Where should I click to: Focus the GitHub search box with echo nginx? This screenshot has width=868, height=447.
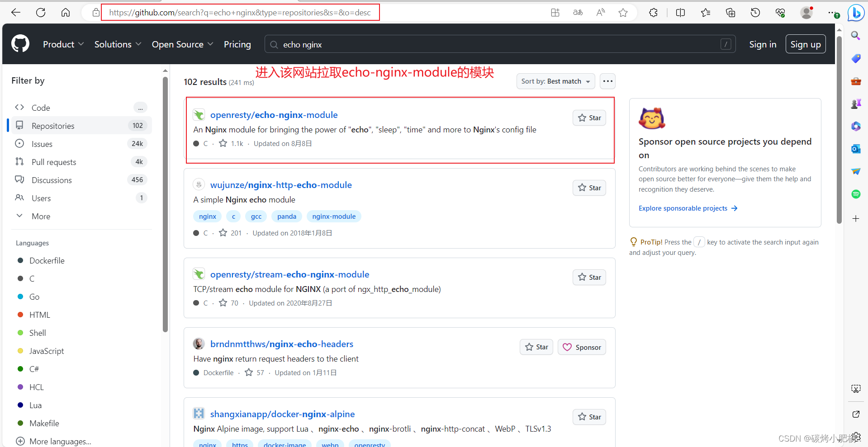click(500, 44)
